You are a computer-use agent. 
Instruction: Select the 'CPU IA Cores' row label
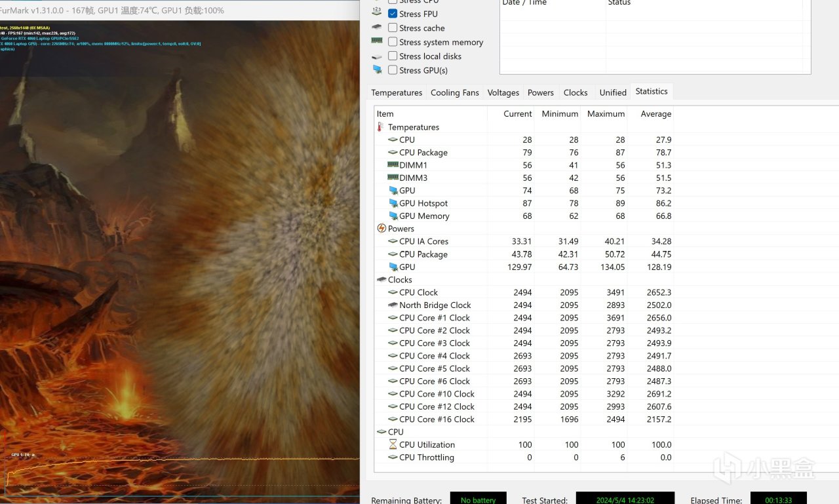point(423,241)
